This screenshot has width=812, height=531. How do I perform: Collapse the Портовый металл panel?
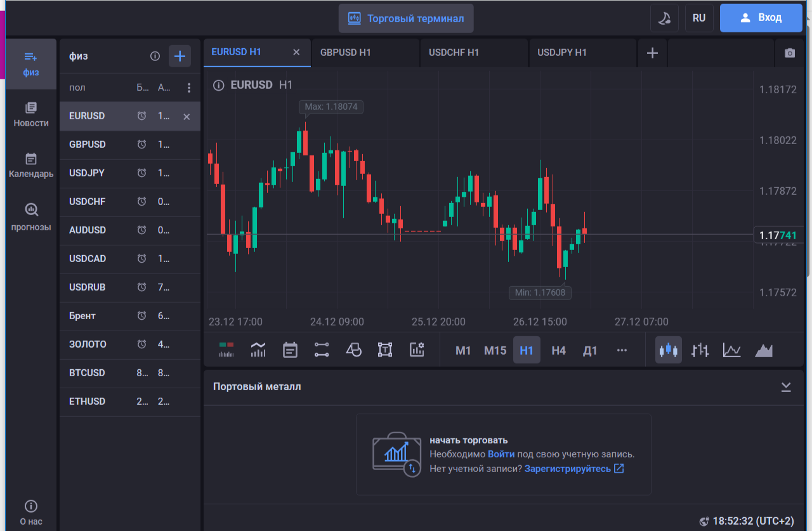pos(786,387)
